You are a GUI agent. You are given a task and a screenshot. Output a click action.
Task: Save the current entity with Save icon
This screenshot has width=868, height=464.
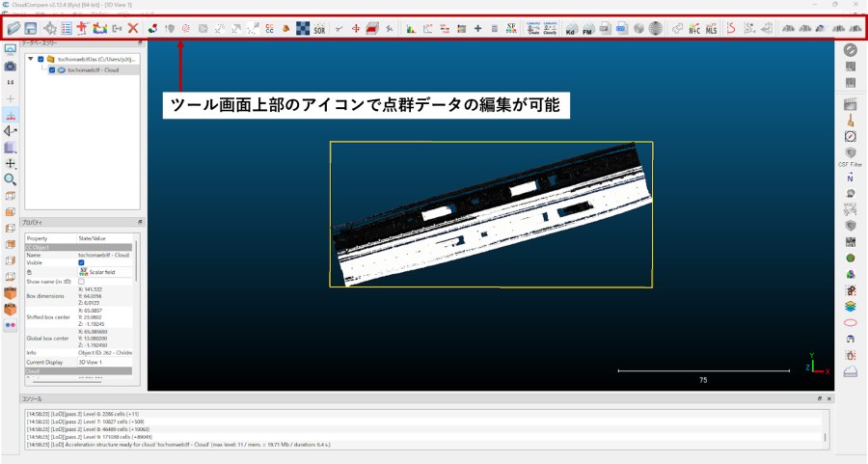pyautogui.click(x=31, y=28)
